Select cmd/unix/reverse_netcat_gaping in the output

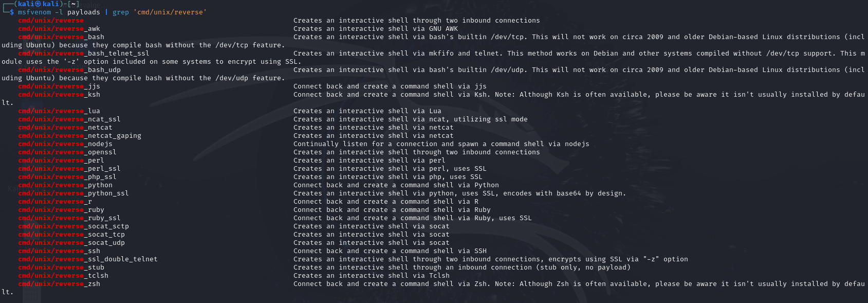coord(80,136)
